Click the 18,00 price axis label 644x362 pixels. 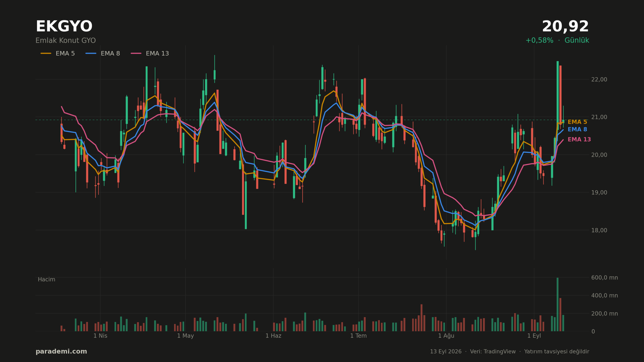tap(599, 230)
